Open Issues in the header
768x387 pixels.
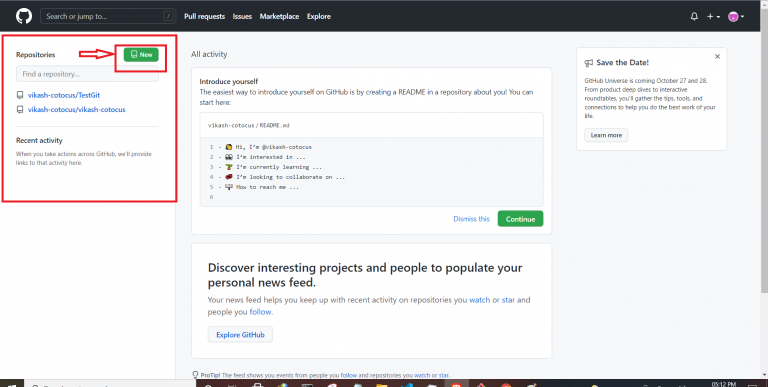click(242, 16)
